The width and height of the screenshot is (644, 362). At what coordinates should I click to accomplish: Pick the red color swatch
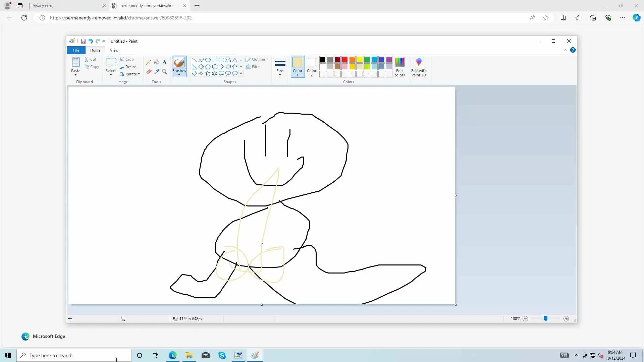pos(345,59)
